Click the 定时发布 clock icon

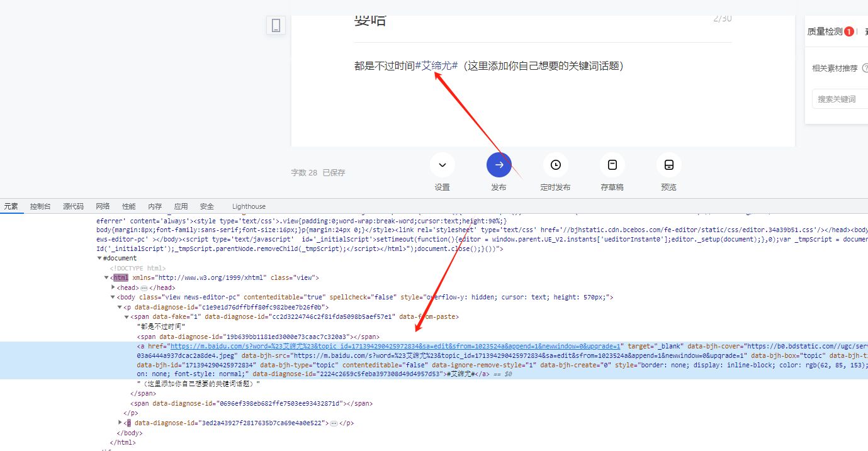556,165
